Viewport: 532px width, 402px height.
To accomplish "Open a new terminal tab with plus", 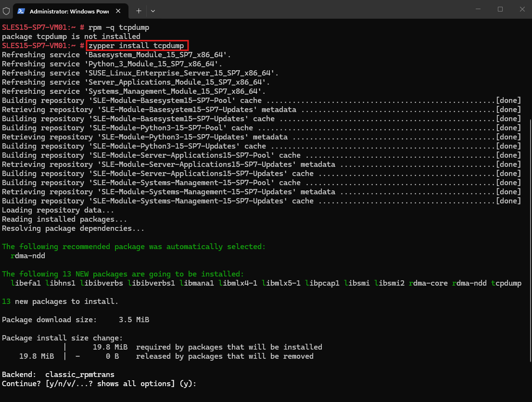I will [139, 11].
